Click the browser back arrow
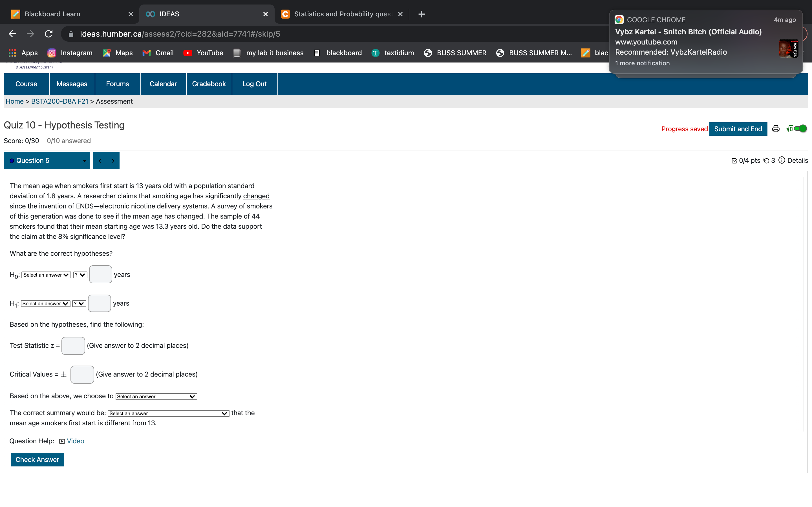The image size is (812, 507). (12, 34)
